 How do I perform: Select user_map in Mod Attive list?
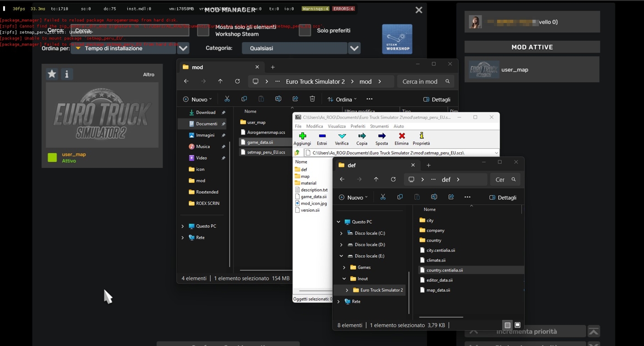532,69
